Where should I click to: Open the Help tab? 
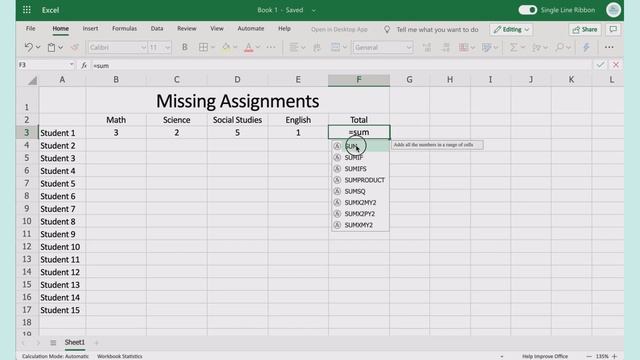point(284,29)
